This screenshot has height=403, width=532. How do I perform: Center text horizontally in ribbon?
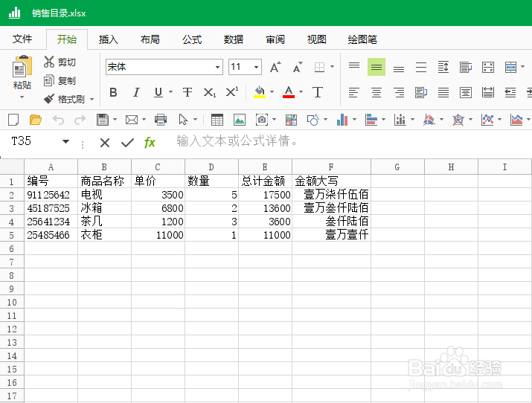(x=376, y=92)
